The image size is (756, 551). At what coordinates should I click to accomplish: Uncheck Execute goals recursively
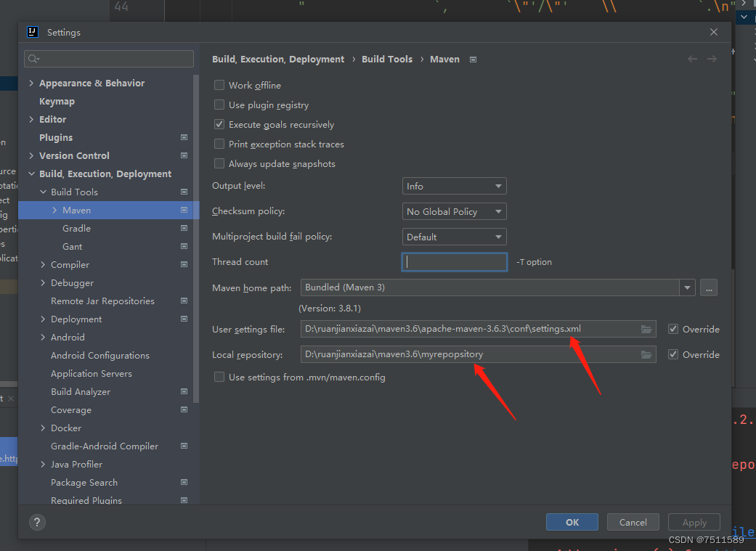click(x=219, y=124)
